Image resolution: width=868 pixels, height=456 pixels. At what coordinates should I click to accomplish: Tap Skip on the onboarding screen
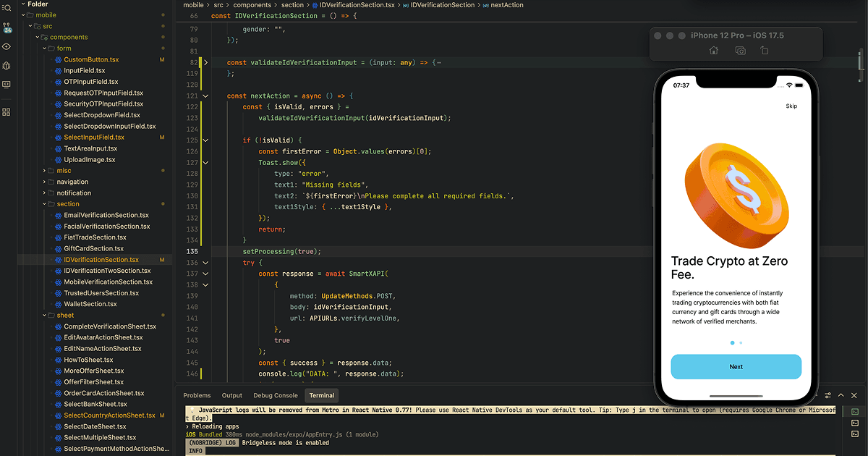pos(791,106)
